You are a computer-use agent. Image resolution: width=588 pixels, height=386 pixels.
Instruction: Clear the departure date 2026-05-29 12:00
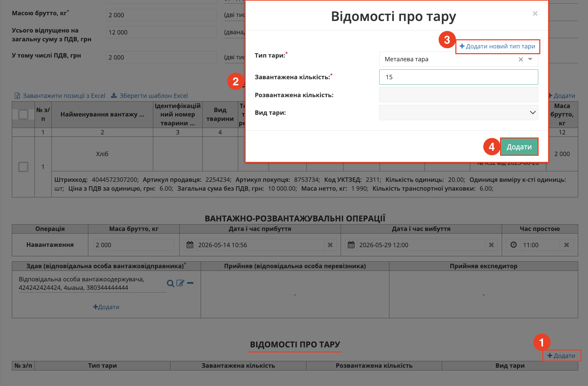(491, 245)
